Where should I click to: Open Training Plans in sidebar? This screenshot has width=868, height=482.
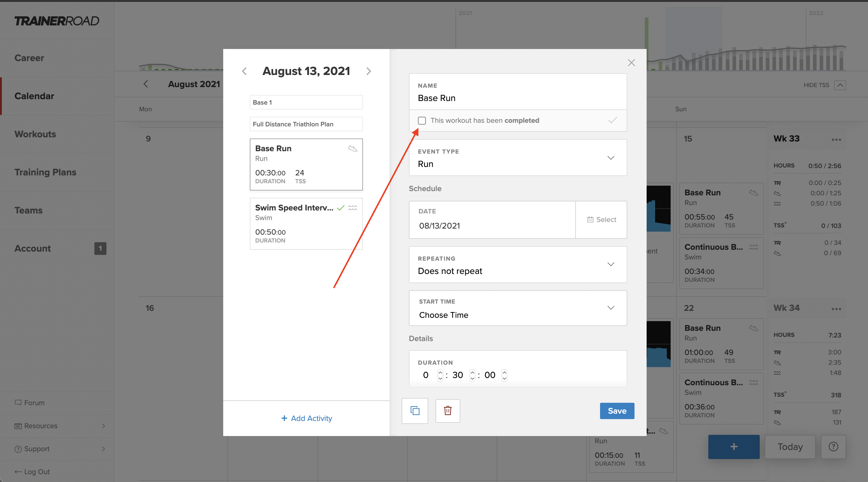pos(45,172)
